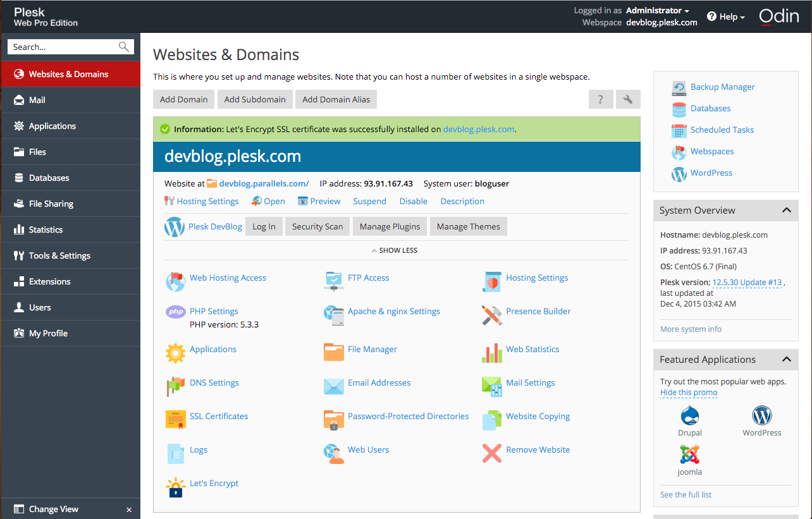The image size is (812, 519).
Task: Click the Manage Plugins button
Action: pyautogui.click(x=390, y=226)
